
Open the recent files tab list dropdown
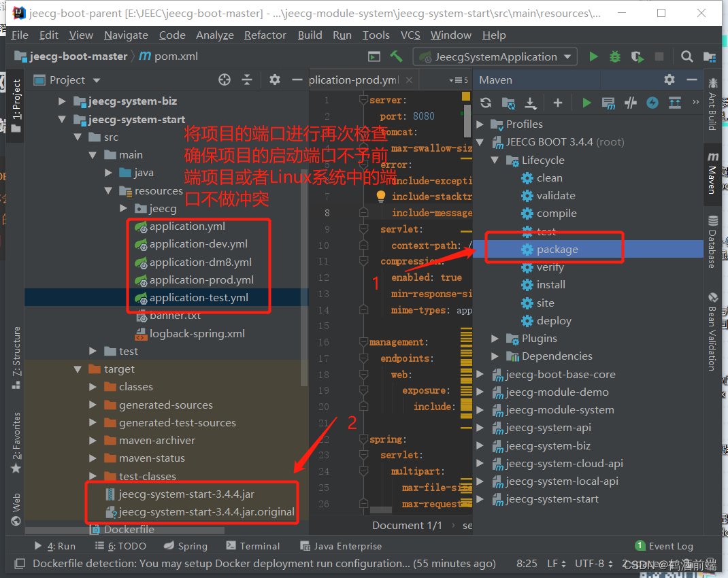(459, 80)
